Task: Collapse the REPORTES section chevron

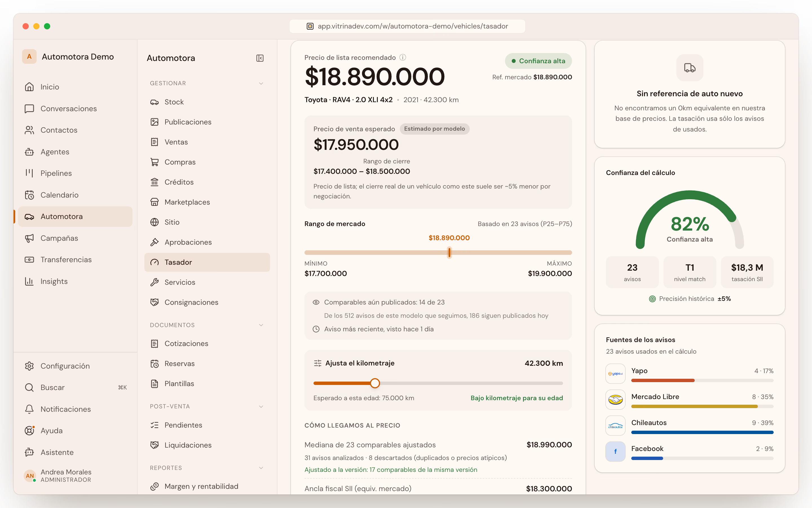Action: [261, 468]
